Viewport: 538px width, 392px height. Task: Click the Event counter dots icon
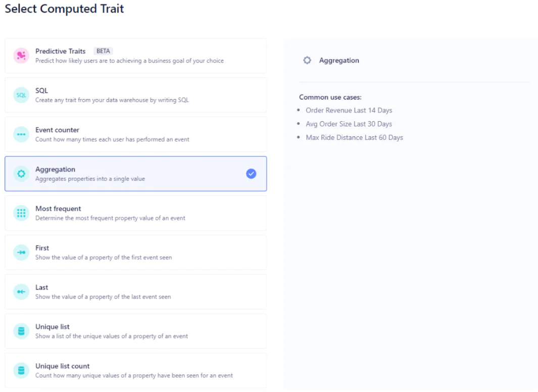(x=21, y=134)
